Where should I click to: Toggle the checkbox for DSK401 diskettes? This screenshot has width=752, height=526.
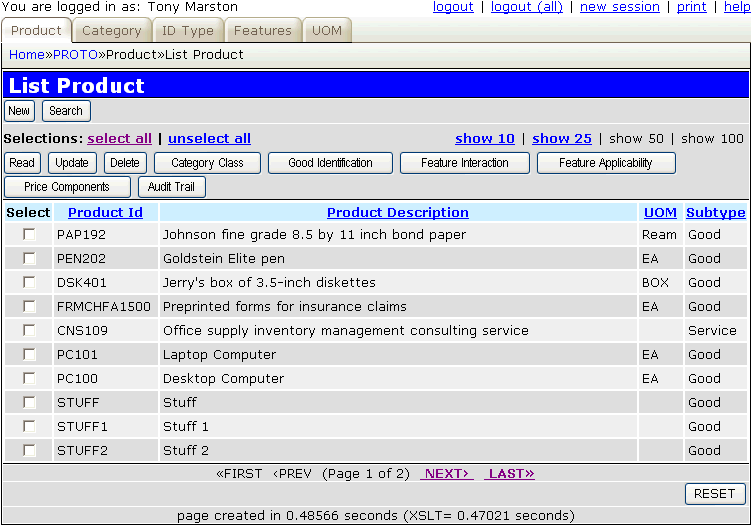(x=29, y=282)
